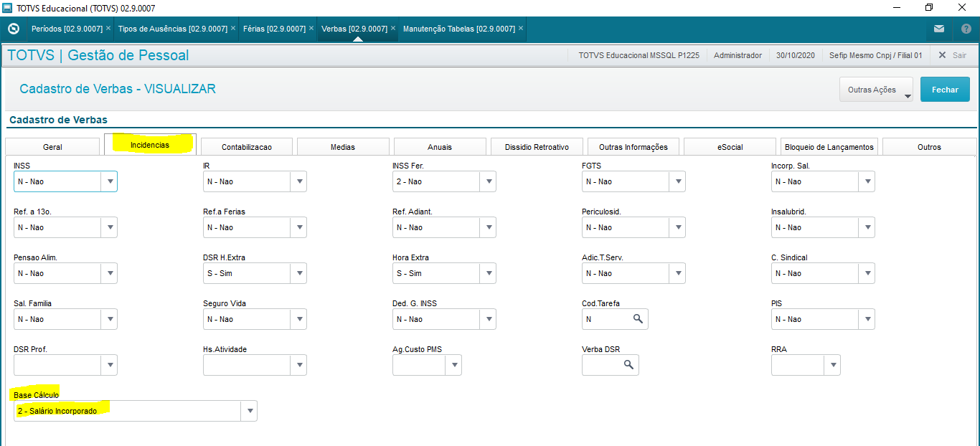The width and height of the screenshot is (980, 446).
Task: Close the Períodos tab with its X
Action: pyautogui.click(x=108, y=29)
